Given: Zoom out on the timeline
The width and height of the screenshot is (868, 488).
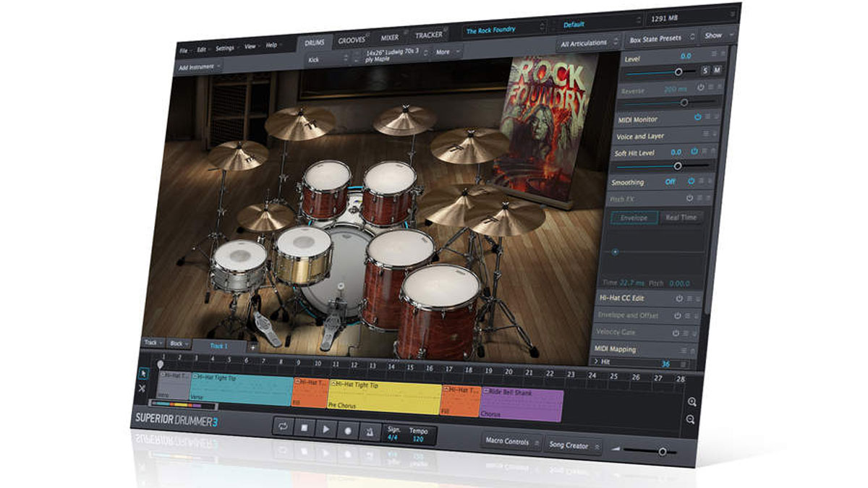Looking at the screenshot, I should coord(692,419).
